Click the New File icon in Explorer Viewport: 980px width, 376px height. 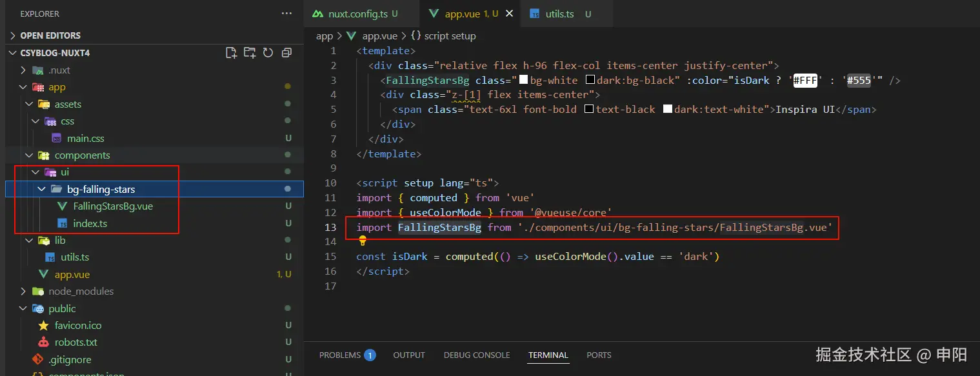point(231,53)
